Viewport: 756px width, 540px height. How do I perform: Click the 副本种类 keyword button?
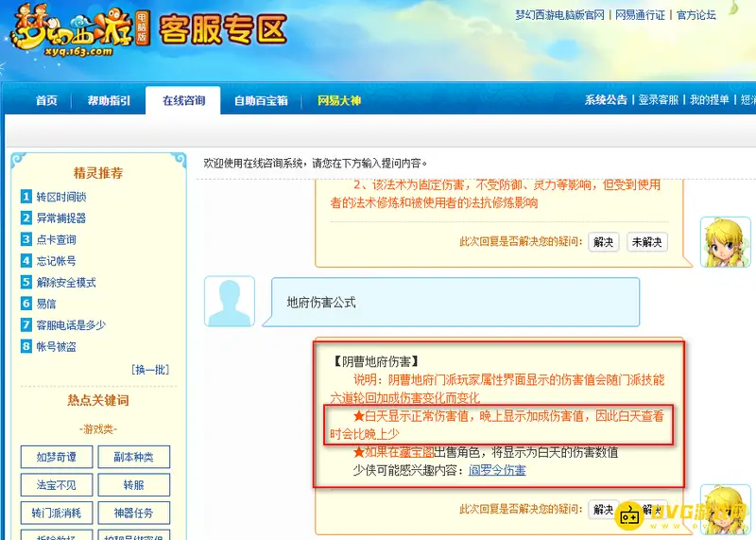pos(133,457)
